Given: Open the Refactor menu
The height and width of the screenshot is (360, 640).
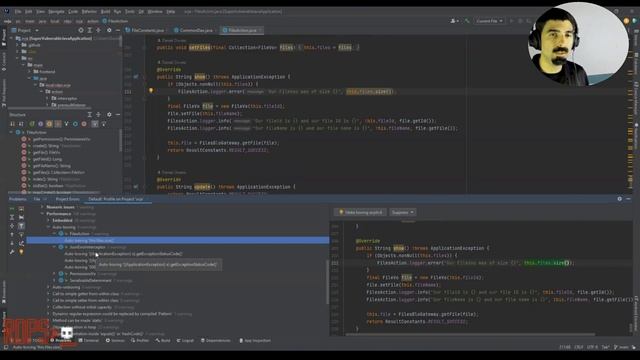Looking at the screenshot, I should tap(89, 11).
